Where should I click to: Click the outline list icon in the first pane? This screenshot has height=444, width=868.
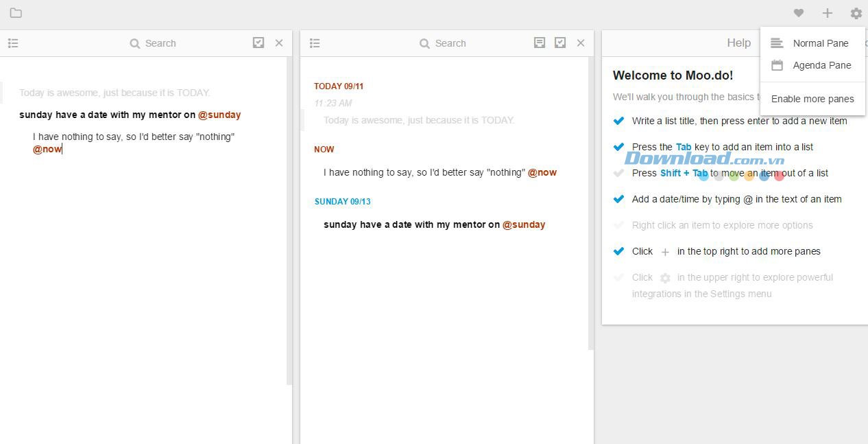13,43
